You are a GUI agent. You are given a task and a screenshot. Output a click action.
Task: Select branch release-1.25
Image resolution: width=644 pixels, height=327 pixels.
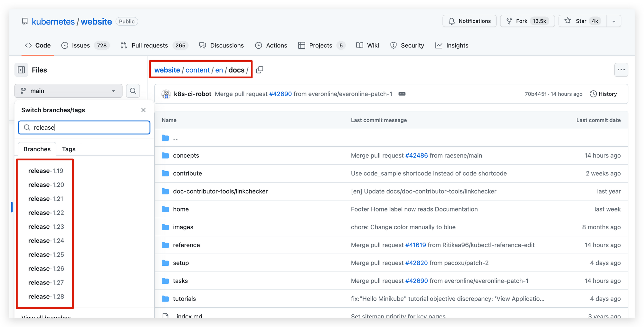coord(46,255)
